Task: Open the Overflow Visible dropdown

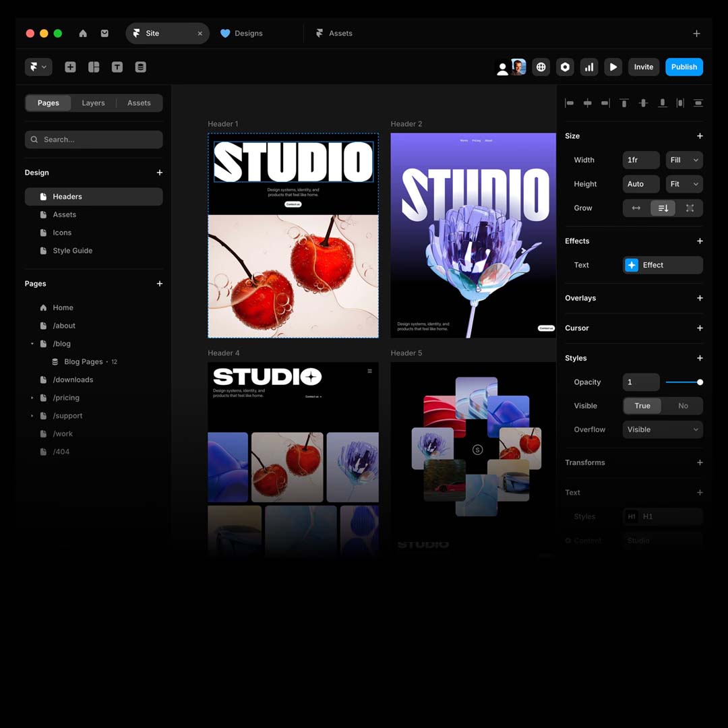Action: [663, 429]
